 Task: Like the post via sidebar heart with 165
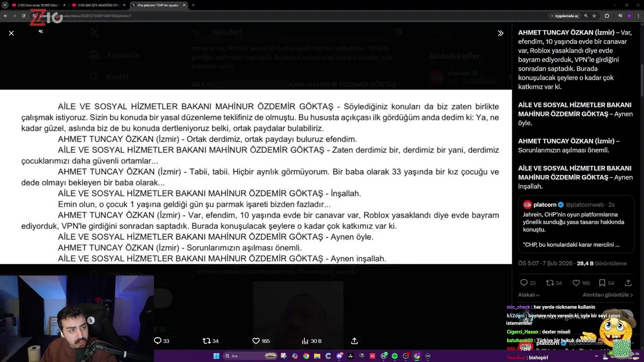576,283
